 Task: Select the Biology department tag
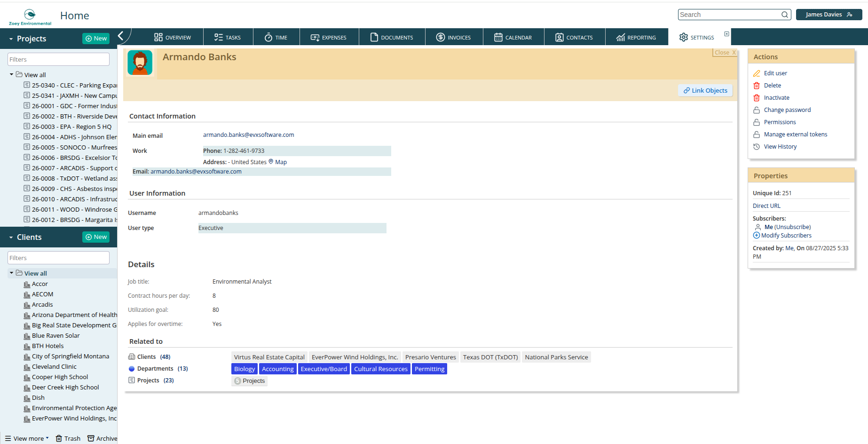[x=245, y=369]
